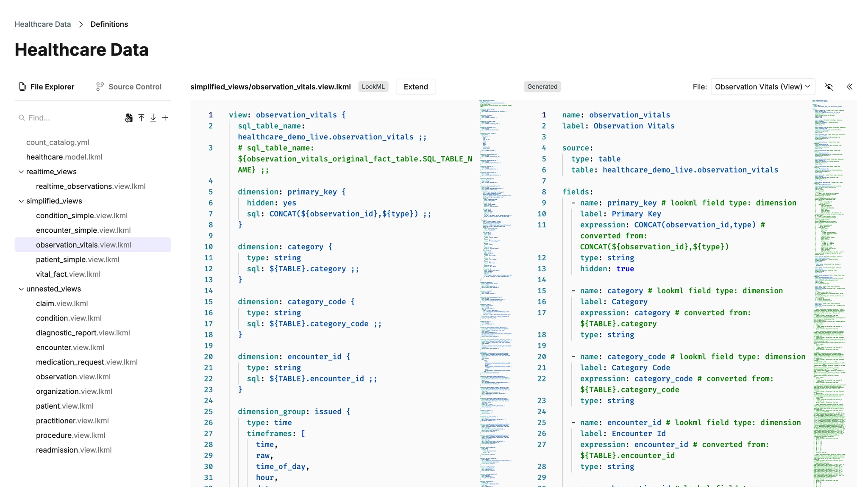Click the expand all (down arrow) icon
868x487 pixels.
coord(153,118)
